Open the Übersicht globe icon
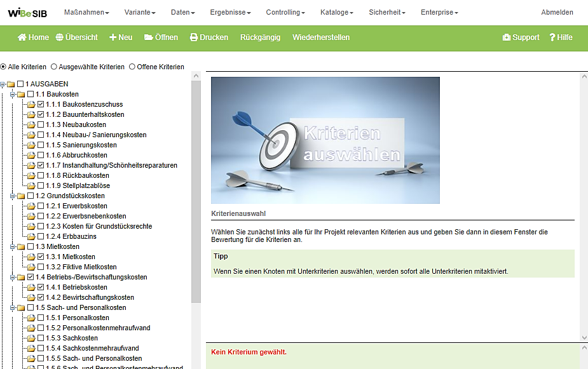This screenshot has width=588, height=369. point(60,37)
